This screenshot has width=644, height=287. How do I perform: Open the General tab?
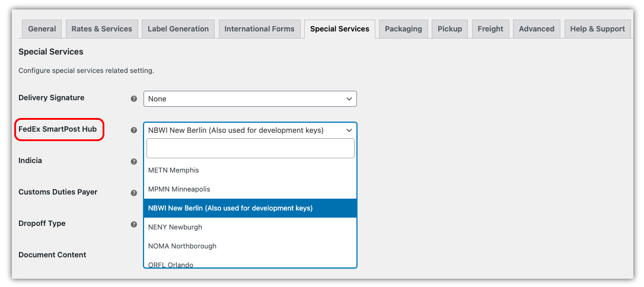point(42,29)
